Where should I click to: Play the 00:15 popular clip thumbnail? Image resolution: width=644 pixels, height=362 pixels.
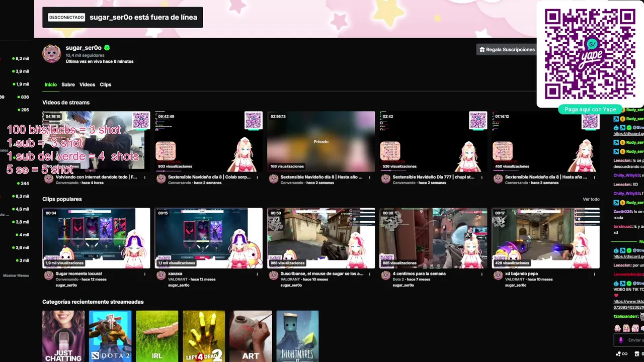(208, 238)
